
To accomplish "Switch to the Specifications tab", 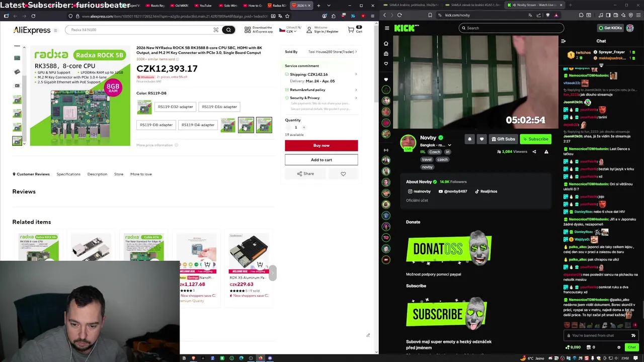I will point(68,174).
